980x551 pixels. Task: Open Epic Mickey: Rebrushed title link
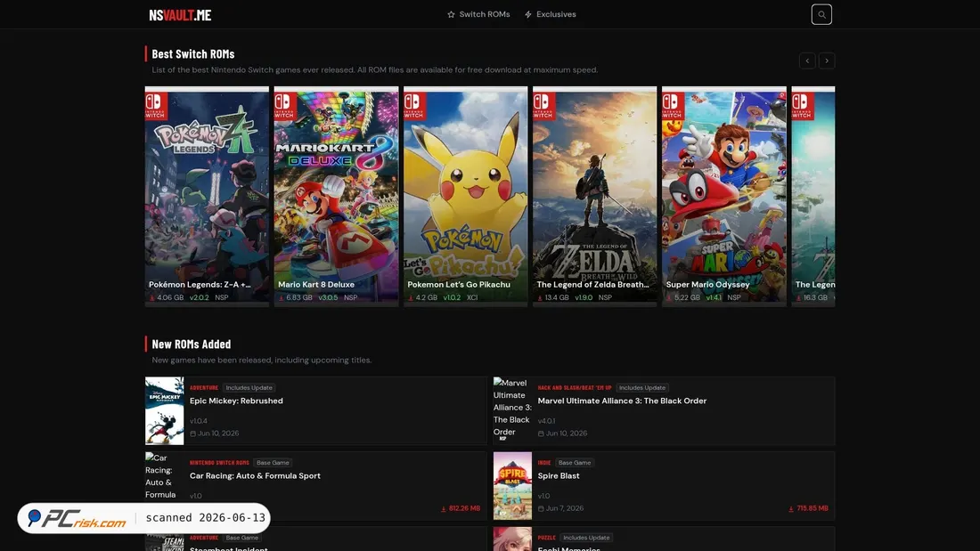[x=236, y=401]
